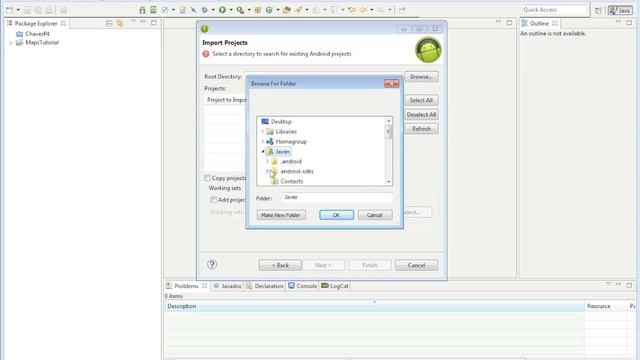Click Make New Folder button

[x=281, y=215]
